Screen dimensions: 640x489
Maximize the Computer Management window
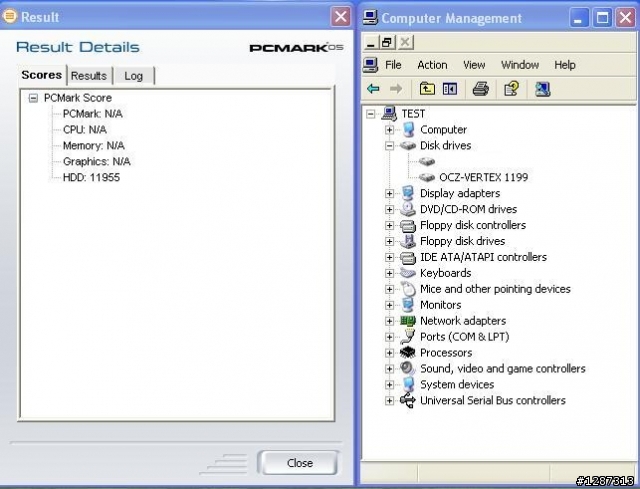(602, 18)
